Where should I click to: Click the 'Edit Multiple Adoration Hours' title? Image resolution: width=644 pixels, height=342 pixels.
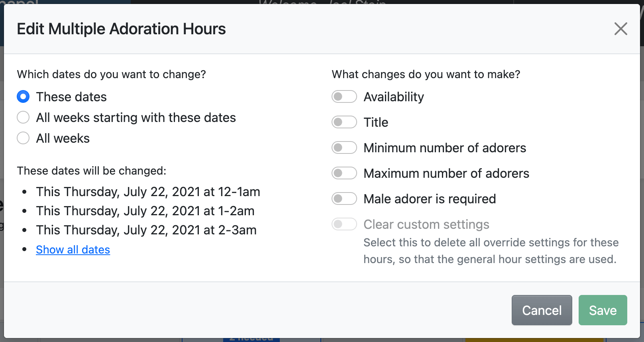click(121, 29)
